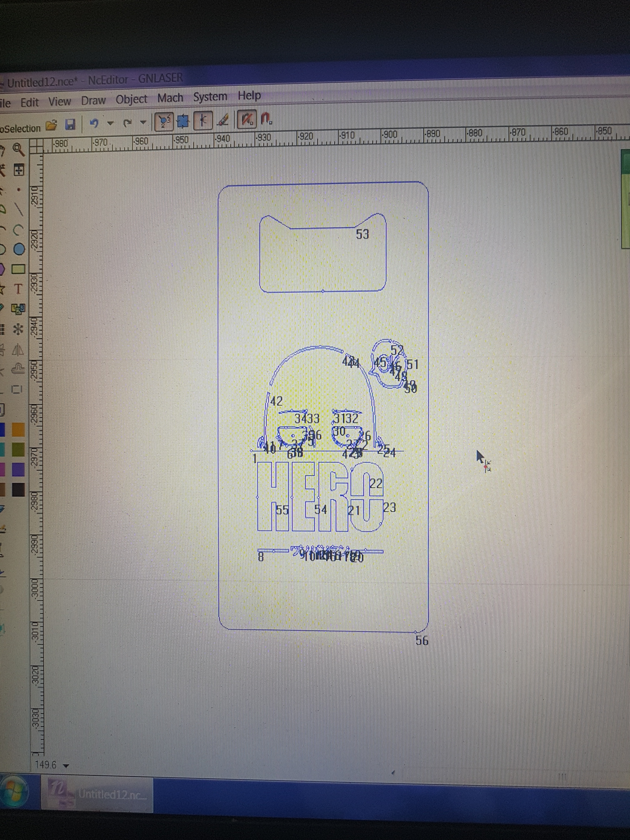Select the Line drawing tool
The image size is (630, 840).
[18, 210]
